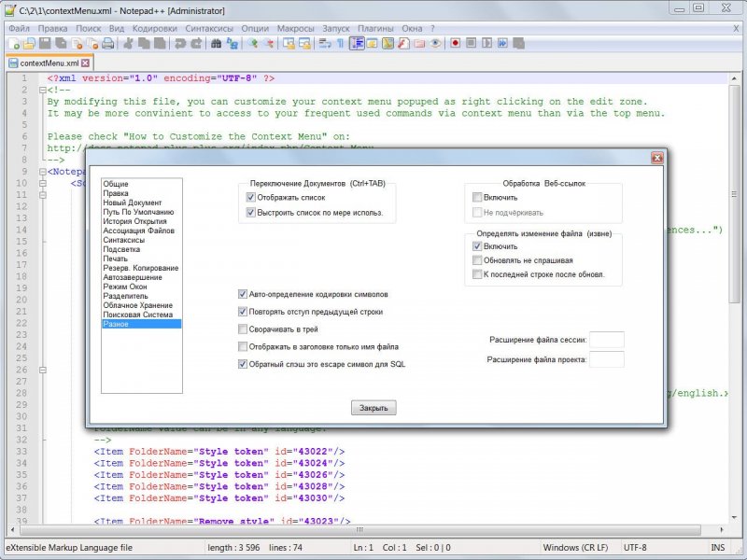Click the Zoom Out magnifier icon
The height and width of the screenshot is (560, 747).
(269, 44)
